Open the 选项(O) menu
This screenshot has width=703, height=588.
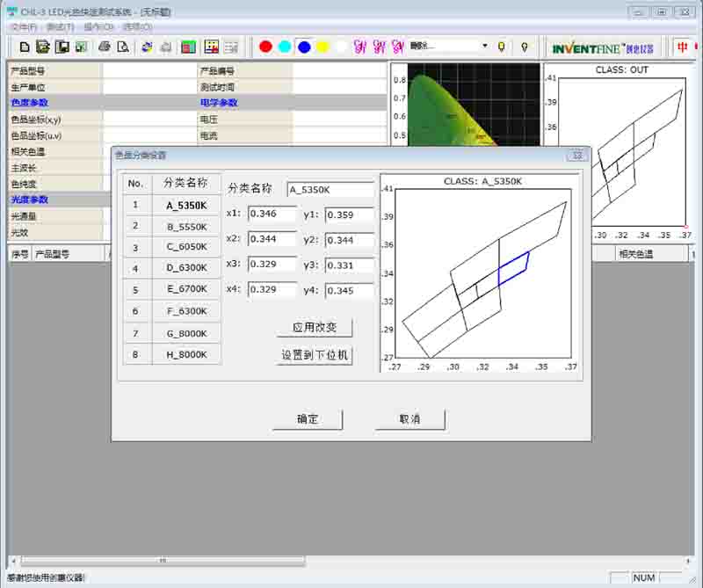coord(137,27)
